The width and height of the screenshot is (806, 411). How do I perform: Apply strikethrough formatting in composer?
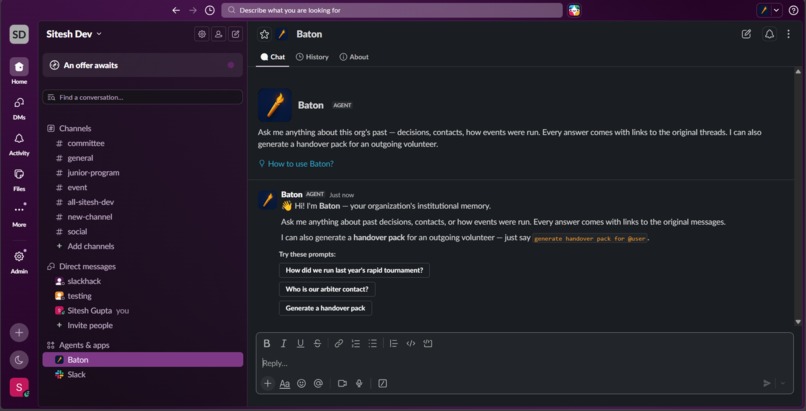(317, 344)
